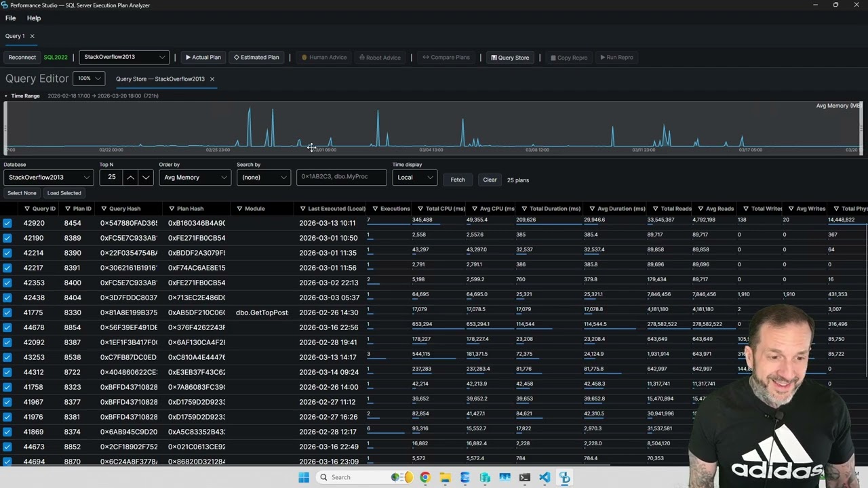Click the Select None button
This screenshot has height=488, width=868.
pos(22,193)
